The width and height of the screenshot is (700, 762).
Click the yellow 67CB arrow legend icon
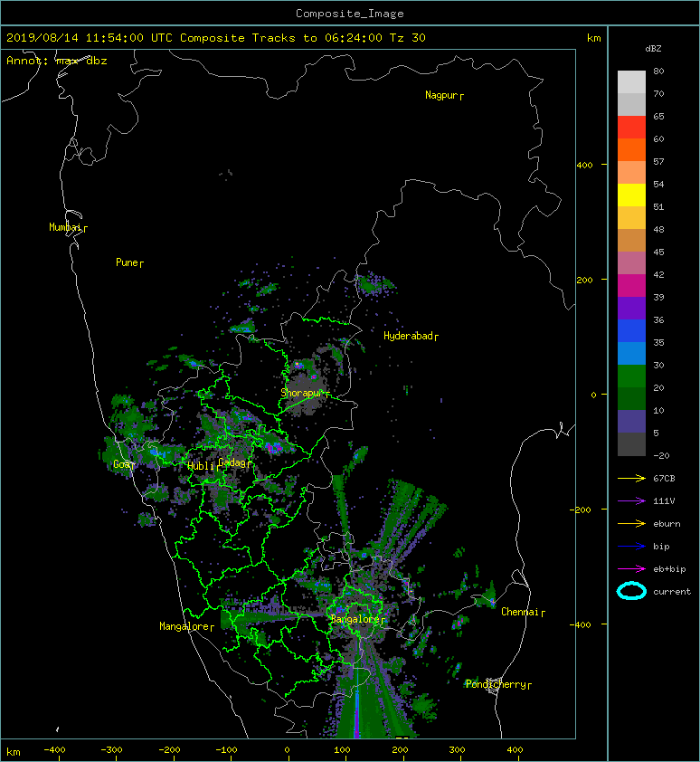(631, 478)
